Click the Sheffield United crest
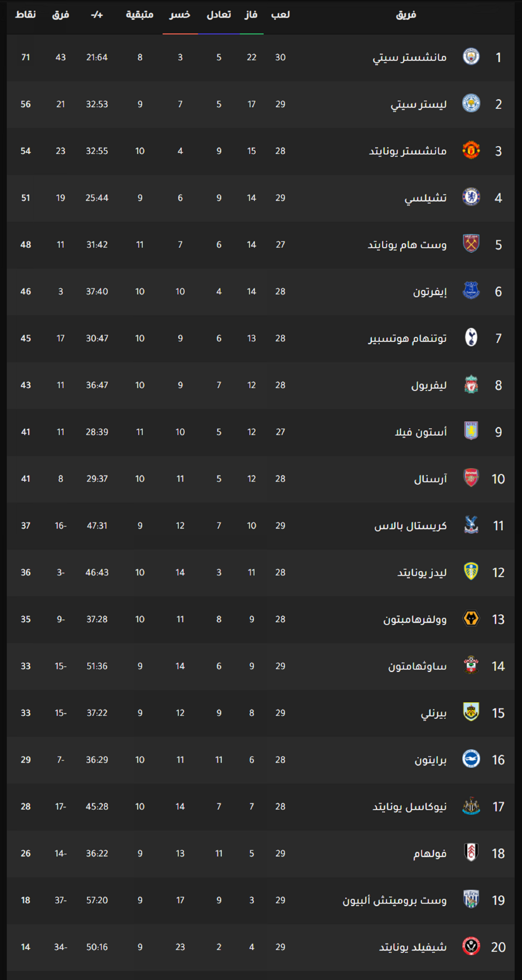Viewport: 522px width, 980px height. pyautogui.click(x=471, y=947)
